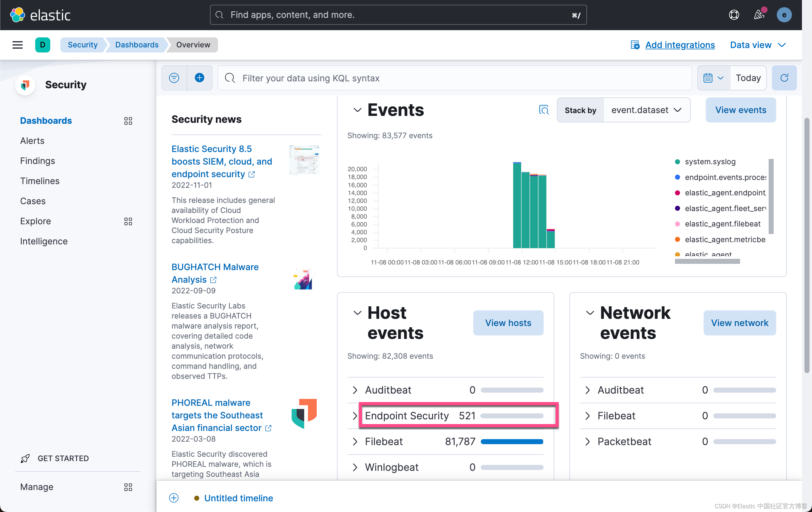Click the Add integrations icon
The height and width of the screenshot is (512, 812).
(635, 45)
